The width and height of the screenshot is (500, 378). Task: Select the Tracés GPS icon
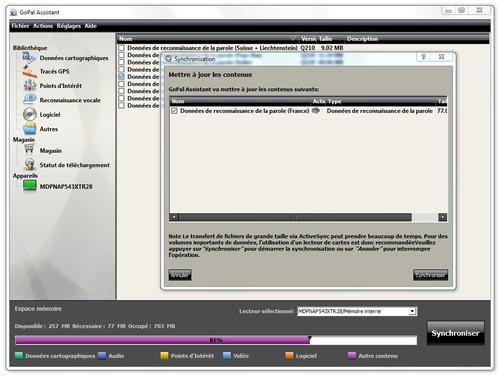tap(29, 71)
